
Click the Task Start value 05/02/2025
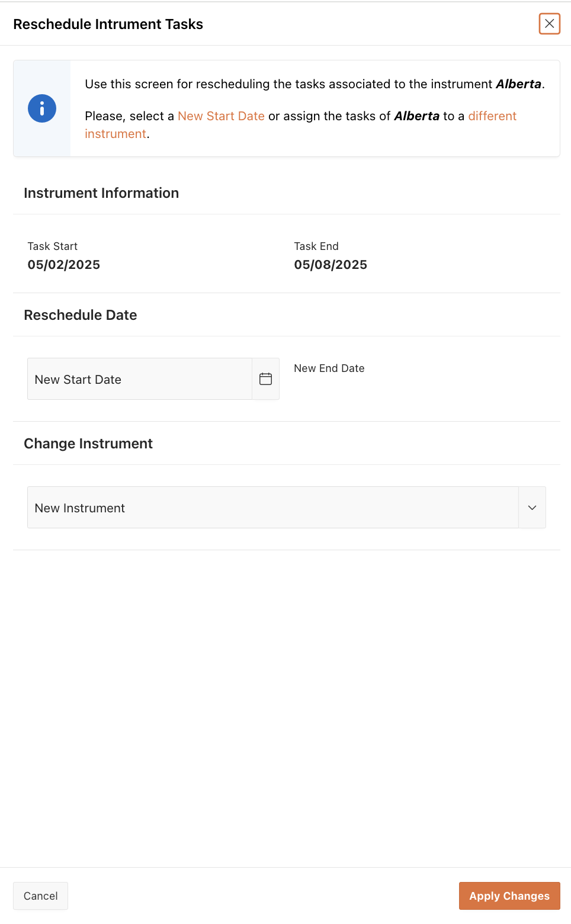(x=64, y=265)
